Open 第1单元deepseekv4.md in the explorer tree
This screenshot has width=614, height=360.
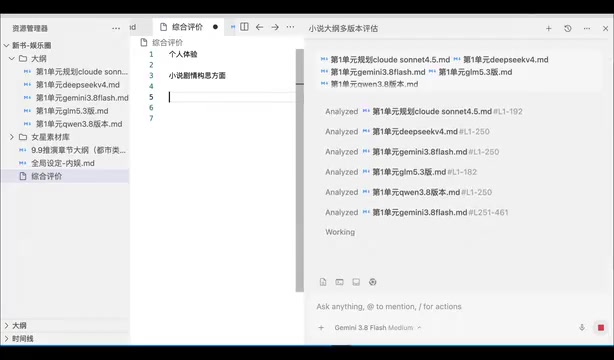(x=78, y=85)
